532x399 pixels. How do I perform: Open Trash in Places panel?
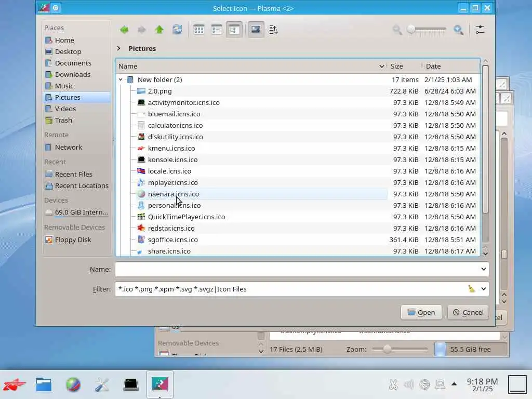click(77, 120)
